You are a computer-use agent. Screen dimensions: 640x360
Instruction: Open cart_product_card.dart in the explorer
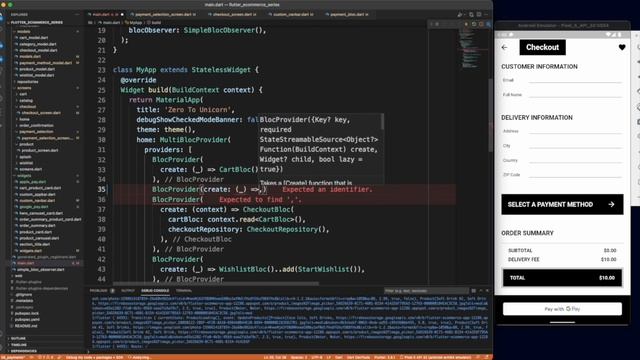pos(40,188)
